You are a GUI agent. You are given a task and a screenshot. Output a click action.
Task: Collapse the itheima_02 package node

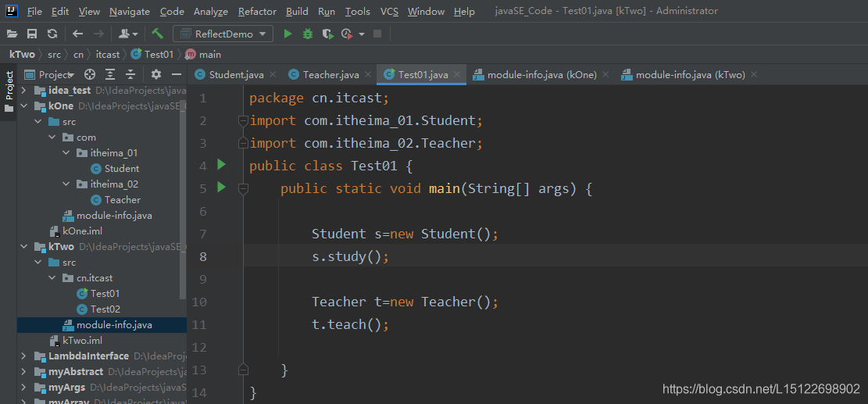tap(66, 184)
